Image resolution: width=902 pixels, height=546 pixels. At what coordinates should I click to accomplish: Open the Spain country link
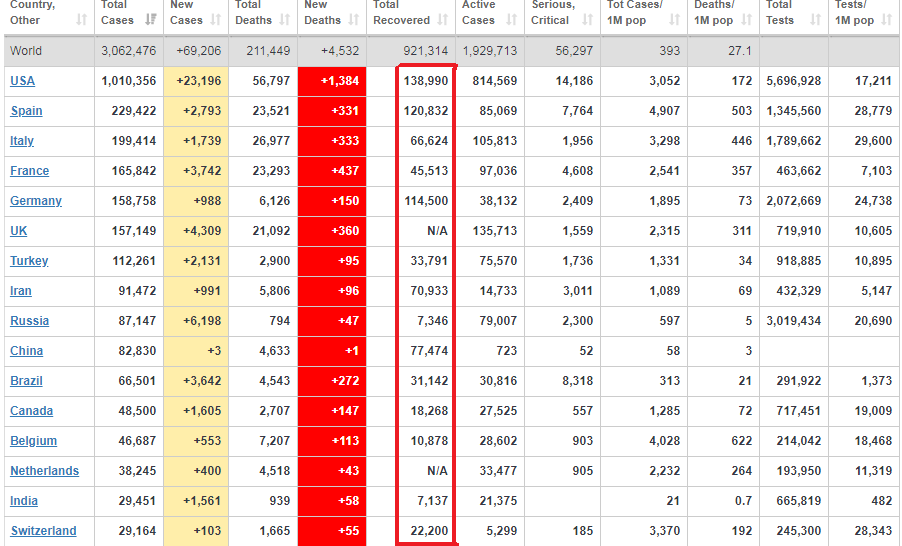26,111
